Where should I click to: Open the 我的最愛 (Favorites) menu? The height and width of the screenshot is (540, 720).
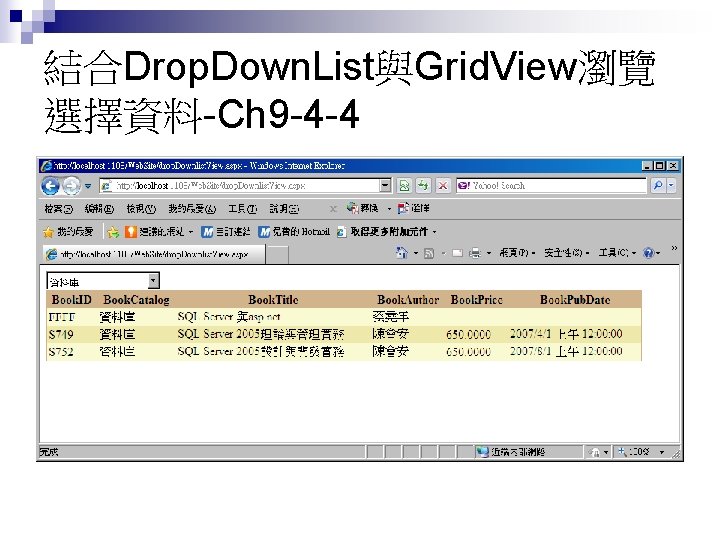pyautogui.click(x=191, y=209)
